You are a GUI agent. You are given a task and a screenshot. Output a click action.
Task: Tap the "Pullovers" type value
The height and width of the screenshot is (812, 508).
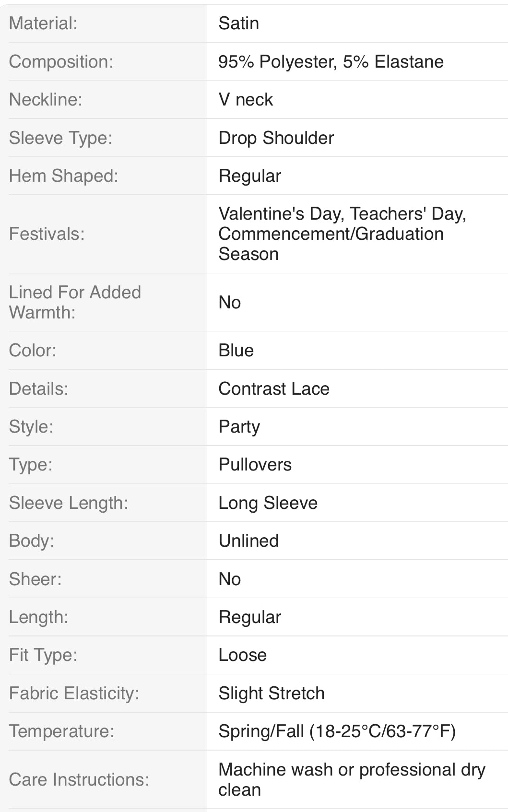pyautogui.click(x=255, y=465)
